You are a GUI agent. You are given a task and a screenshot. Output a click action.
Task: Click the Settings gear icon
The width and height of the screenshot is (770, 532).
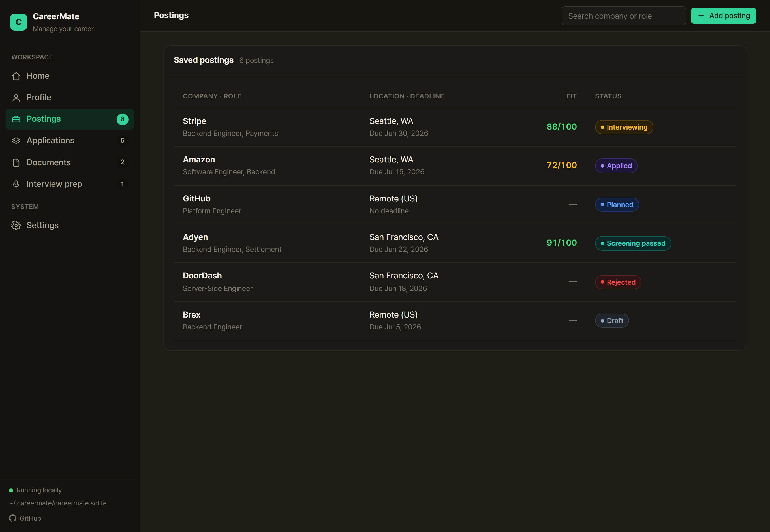click(x=16, y=225)
